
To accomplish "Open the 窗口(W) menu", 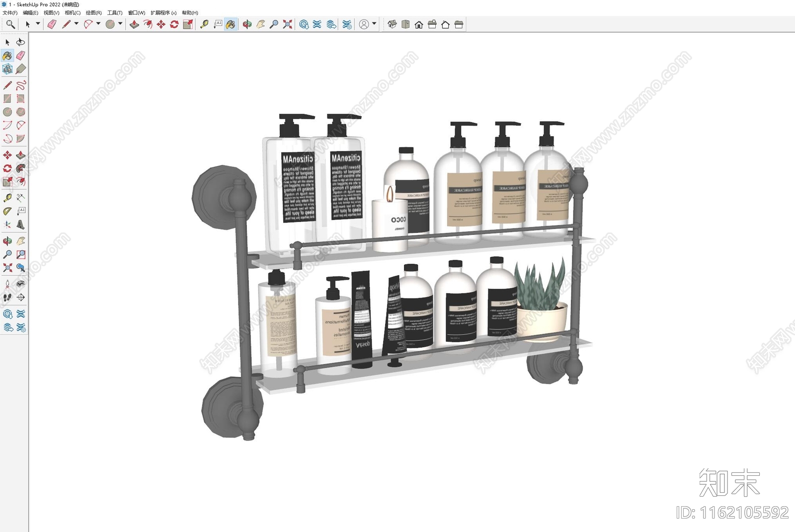I will pyautogui.click(x=137, y=13).
